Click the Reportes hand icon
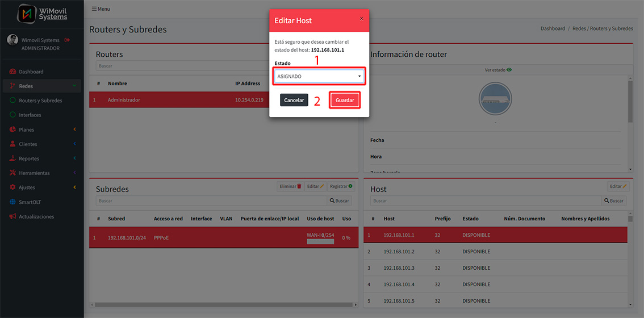 (12, 158)
